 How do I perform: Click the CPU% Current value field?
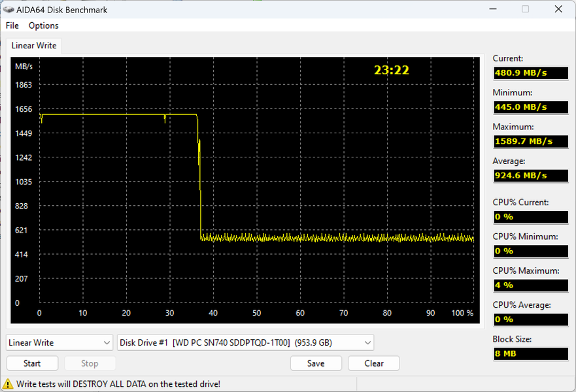pyautogui.click(x=531, y=217)
